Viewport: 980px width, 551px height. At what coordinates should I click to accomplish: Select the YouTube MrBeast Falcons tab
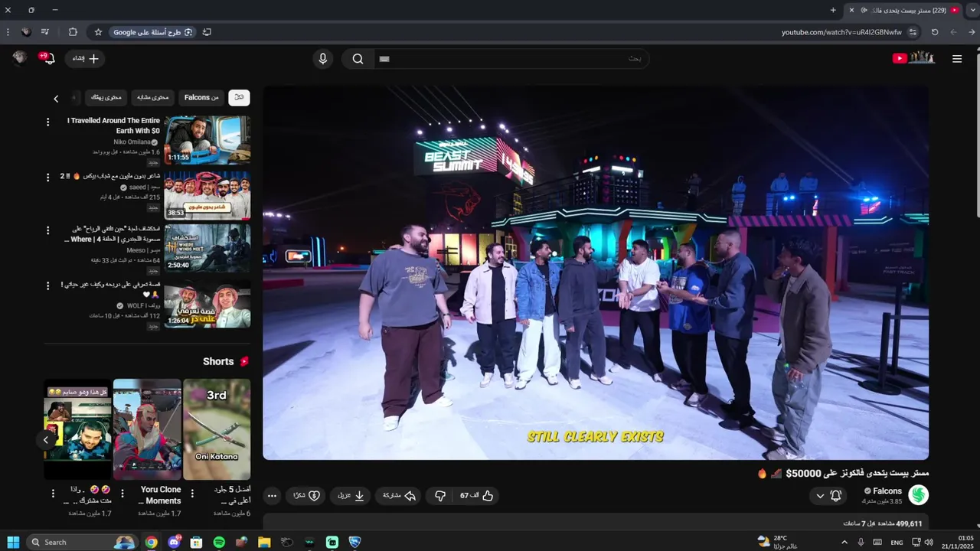coord(905,10)
